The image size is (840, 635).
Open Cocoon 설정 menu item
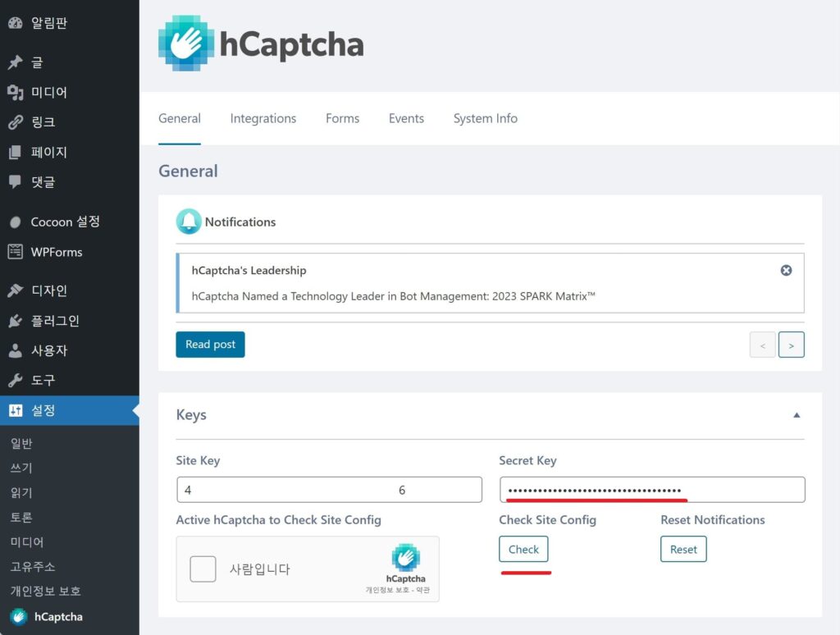pos(70,222)
